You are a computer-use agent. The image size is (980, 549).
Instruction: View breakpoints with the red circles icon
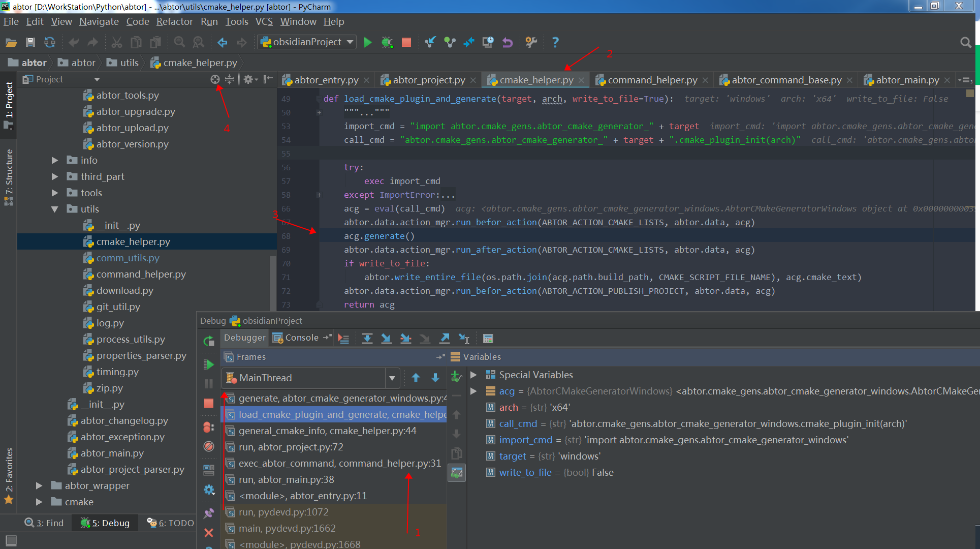(209, 427)
